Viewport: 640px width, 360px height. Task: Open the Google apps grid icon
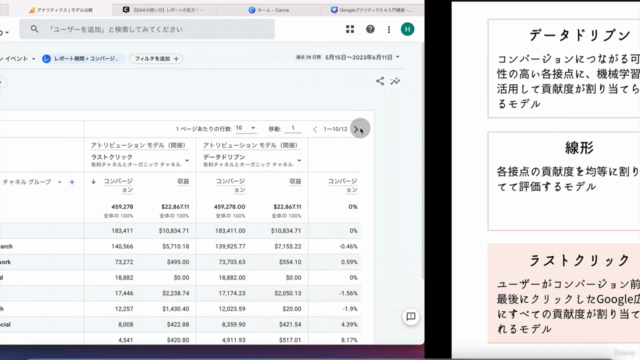[350, 29]
